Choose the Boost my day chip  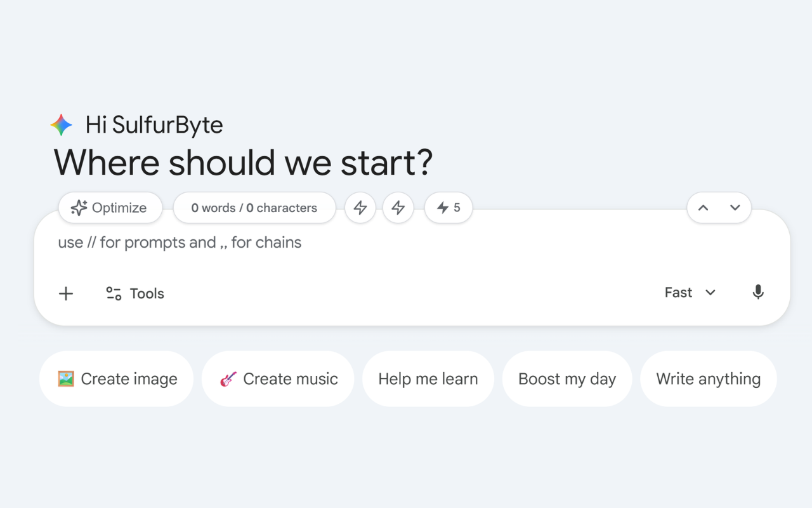click(567, 379)
